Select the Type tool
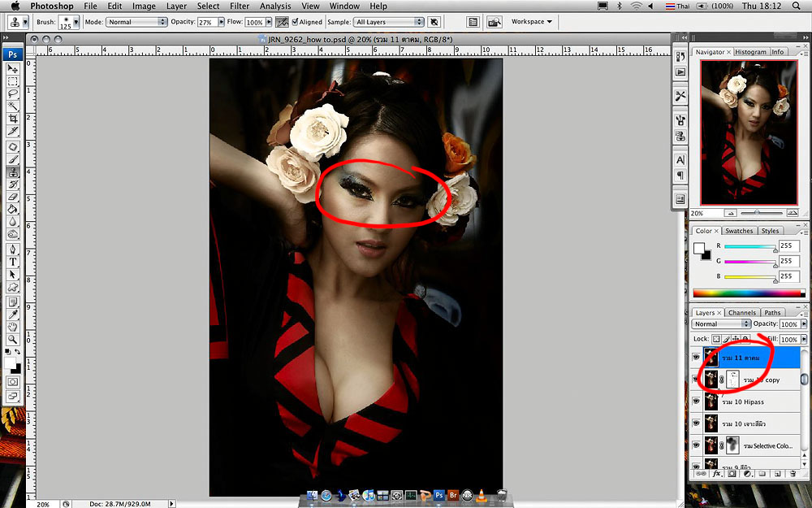 tap(12, 262)
